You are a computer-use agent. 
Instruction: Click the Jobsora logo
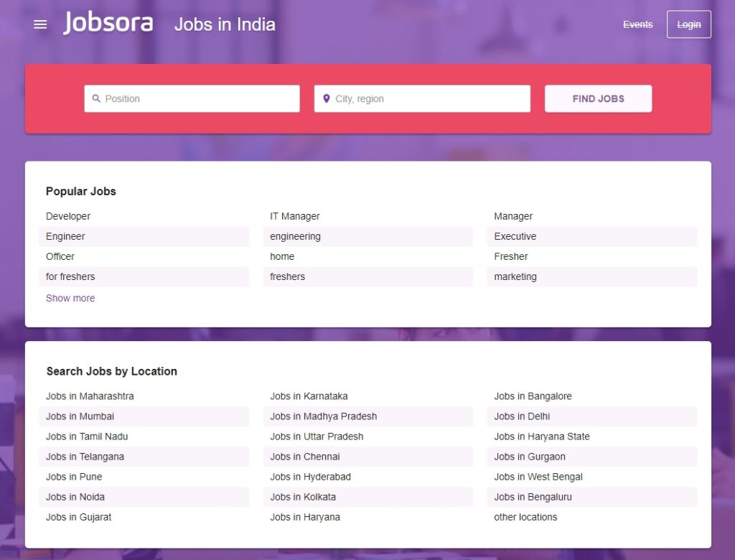(109, 22)
